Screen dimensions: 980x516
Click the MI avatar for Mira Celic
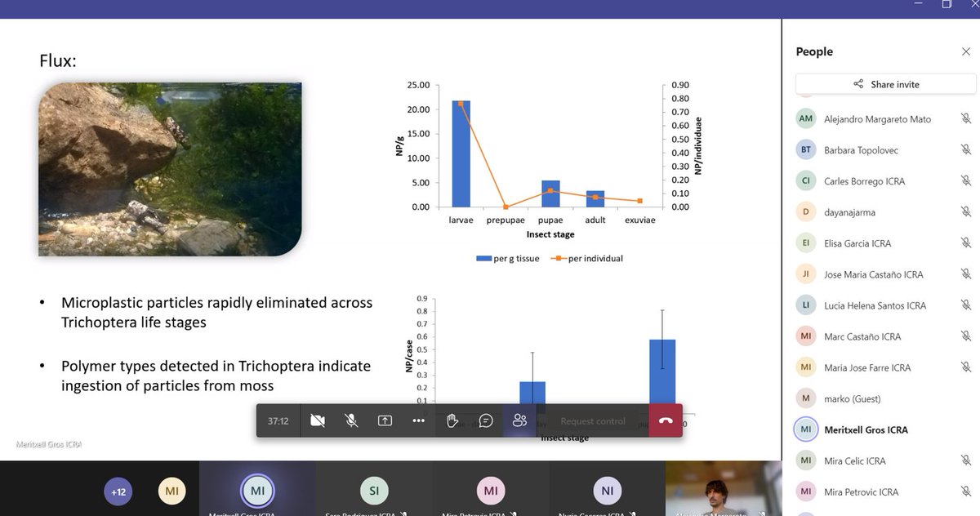[x=806, y=460]
